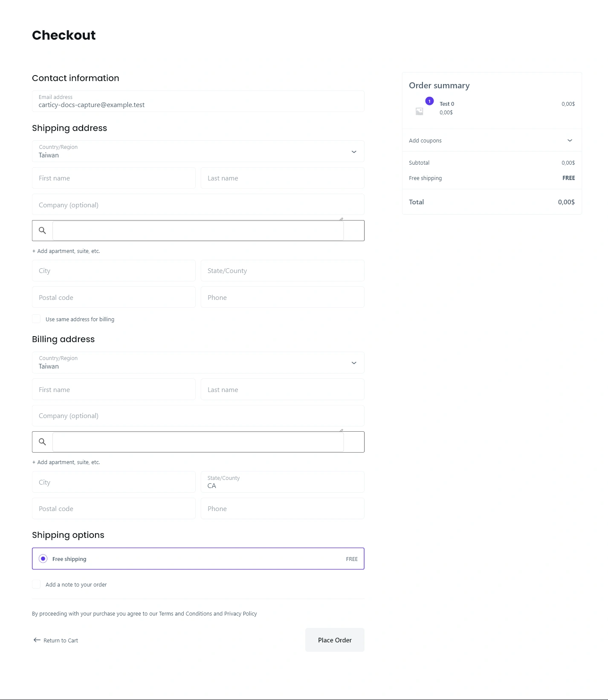608x700 pixels.
Task: Click into the shipping address search box
Action: click(198, 230)
